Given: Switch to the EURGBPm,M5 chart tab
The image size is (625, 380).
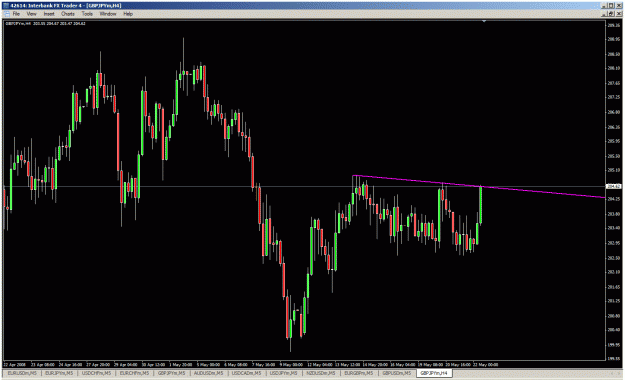Looking at the screenshot, I should 359,373.
